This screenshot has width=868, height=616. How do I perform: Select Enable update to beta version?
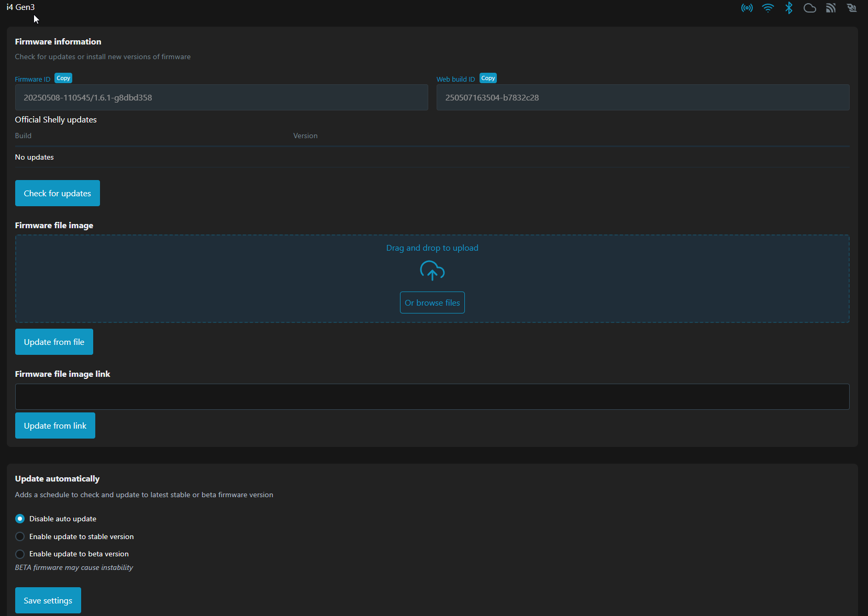point(20,554)
